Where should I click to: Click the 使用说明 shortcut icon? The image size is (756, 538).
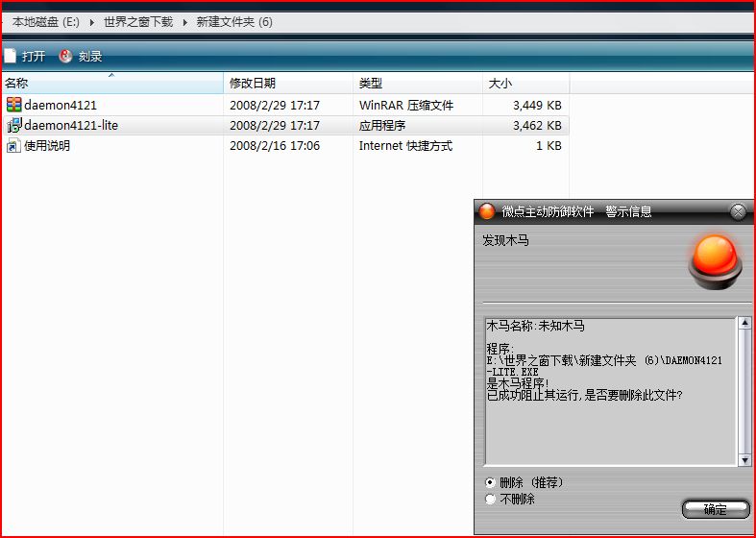point(13,145)
